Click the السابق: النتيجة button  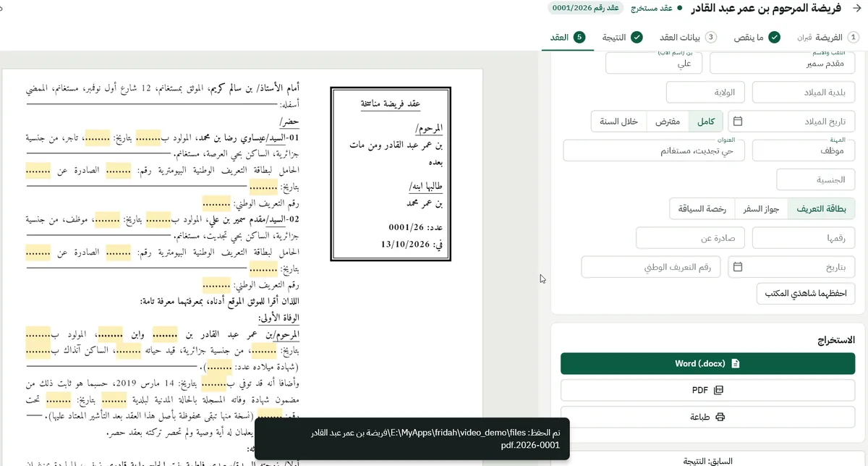click(x=708, y=460)
